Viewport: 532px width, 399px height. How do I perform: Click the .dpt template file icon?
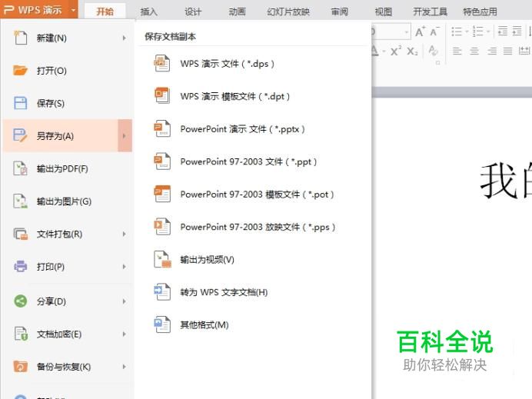pyautogui.click(x=162, y=95)
